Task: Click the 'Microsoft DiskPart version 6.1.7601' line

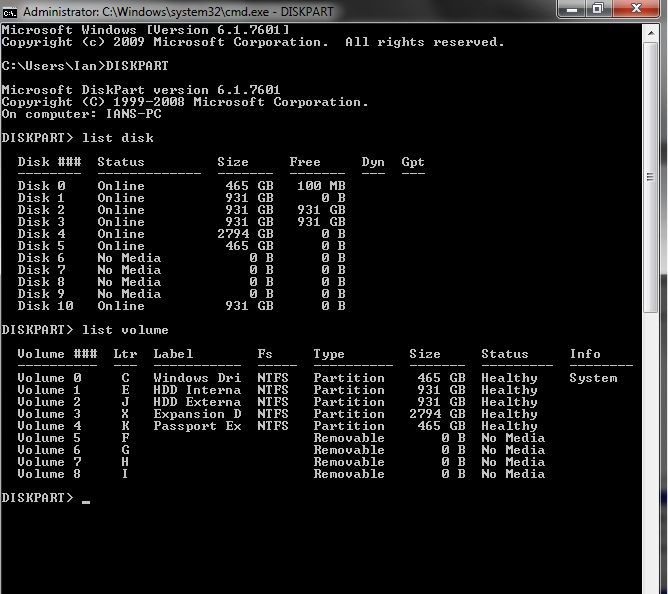Action: (x=141, y=90)
